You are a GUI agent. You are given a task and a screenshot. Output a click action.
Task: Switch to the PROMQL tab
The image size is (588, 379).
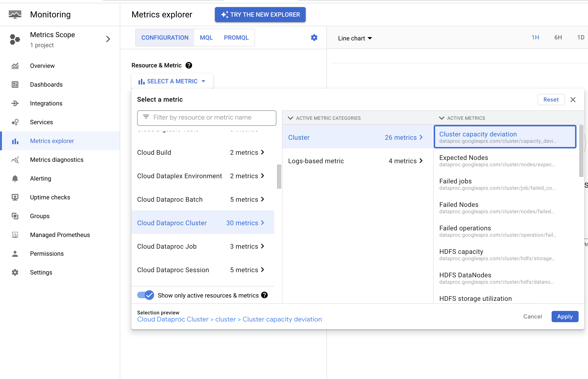coord(236,38)
